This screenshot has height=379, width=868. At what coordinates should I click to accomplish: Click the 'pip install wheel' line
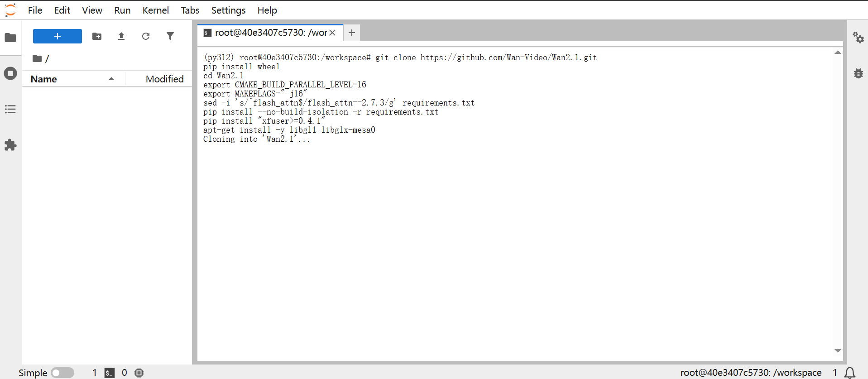(241, 67)
